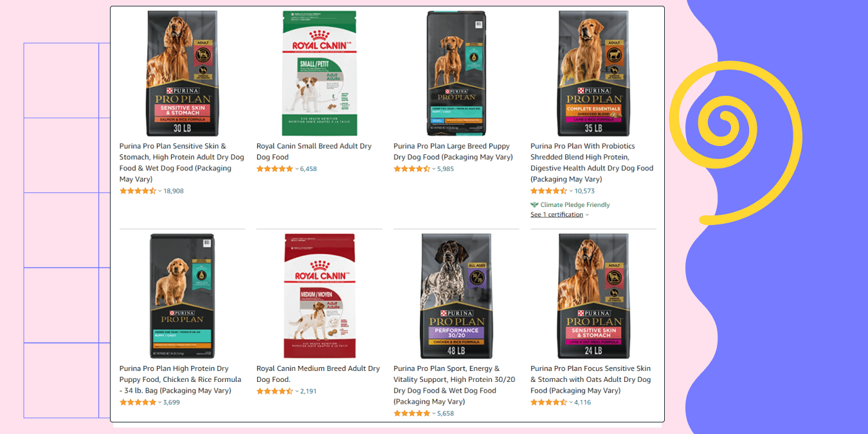Open the 10,573 reviews count link
The image size is (868, 434).
[584, 191]
